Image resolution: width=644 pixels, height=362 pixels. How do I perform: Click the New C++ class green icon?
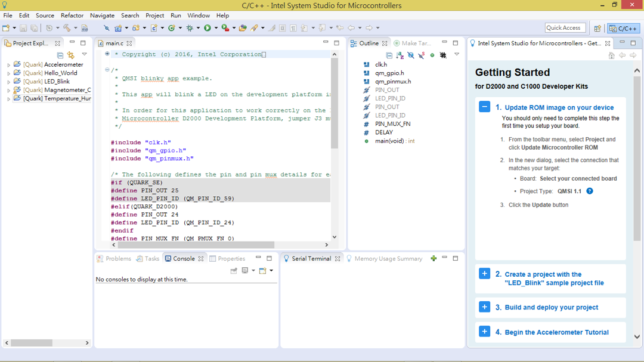point(172,28)
